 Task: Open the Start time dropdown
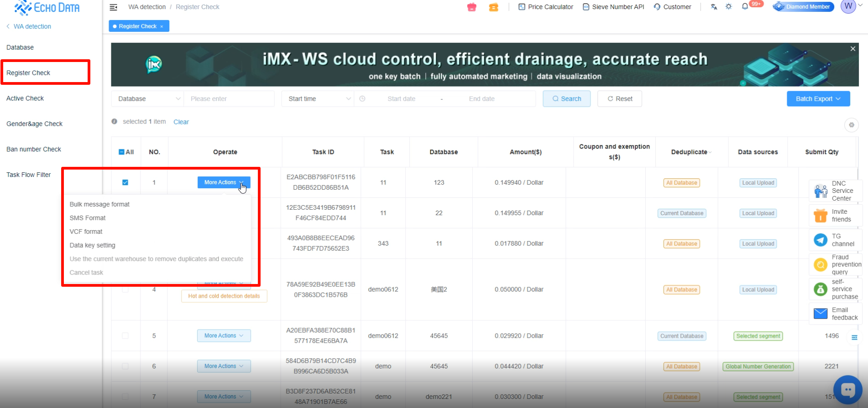click(x=318, y=99)
